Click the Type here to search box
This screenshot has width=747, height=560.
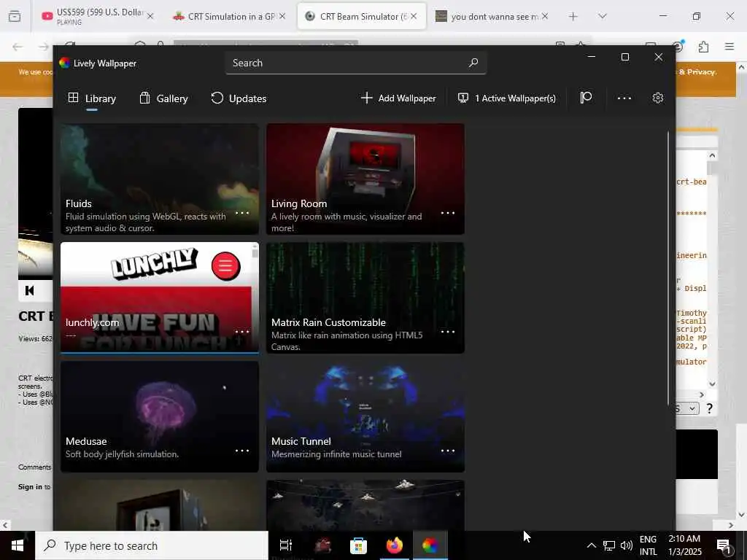152,545
